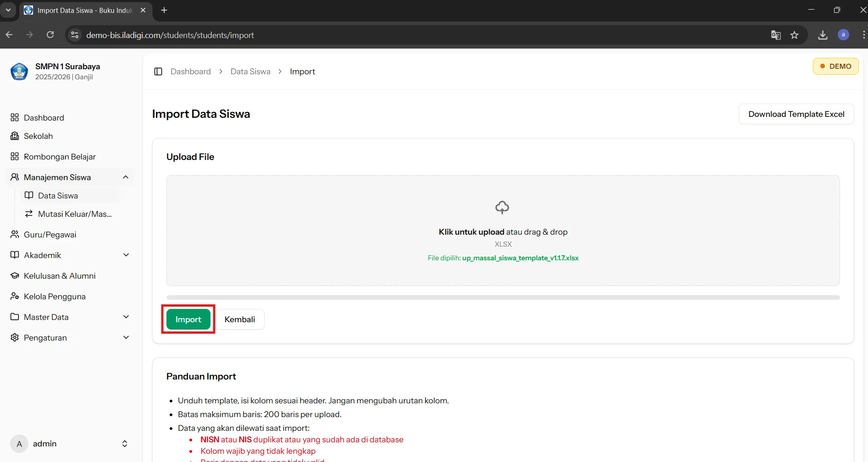Screen dimensions: 868x462
Task: Go back with browser back arrow
Action: pos(9,35)
